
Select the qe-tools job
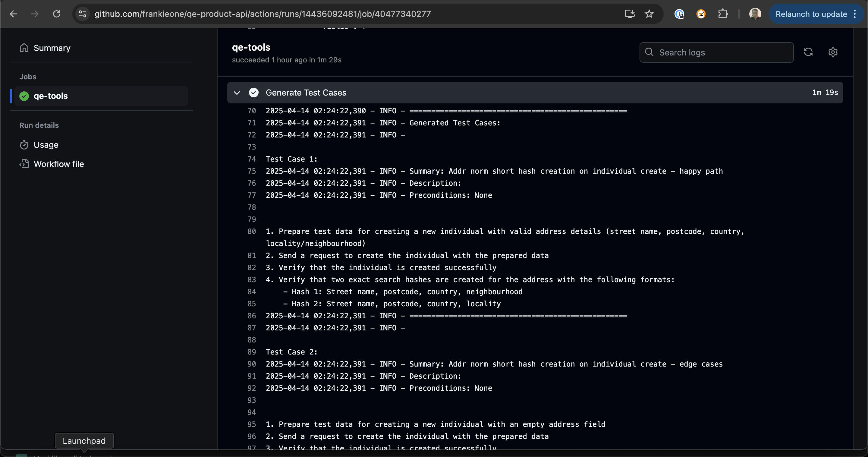click(101, 96)
